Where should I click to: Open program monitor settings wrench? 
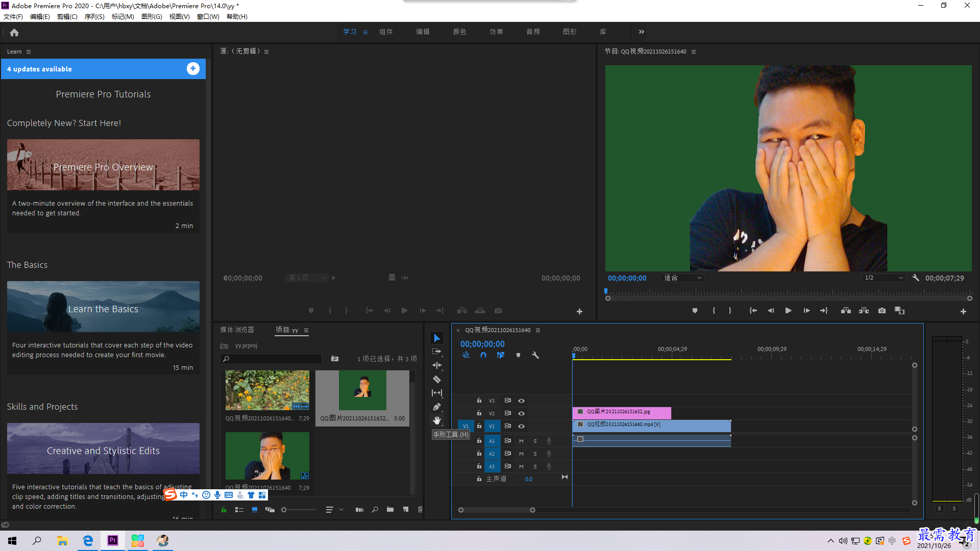coord(916,278)
